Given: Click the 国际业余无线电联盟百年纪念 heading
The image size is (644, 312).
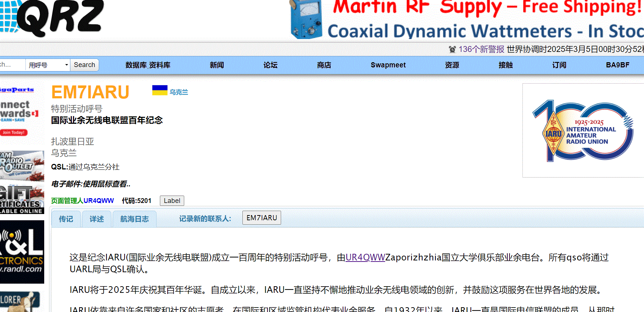Looking at the screenshot, I should (107, 120).
